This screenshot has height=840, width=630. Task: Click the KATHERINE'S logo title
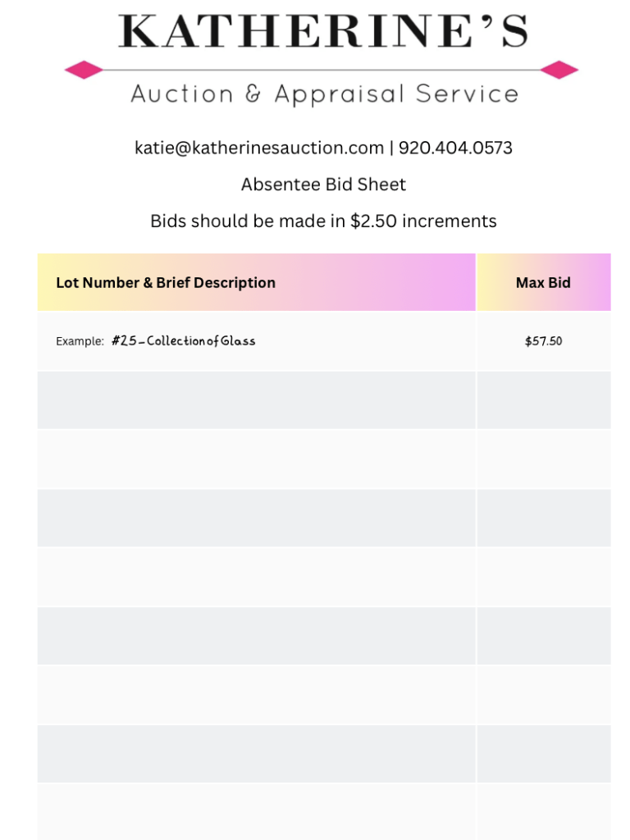[x=323, y=31]
